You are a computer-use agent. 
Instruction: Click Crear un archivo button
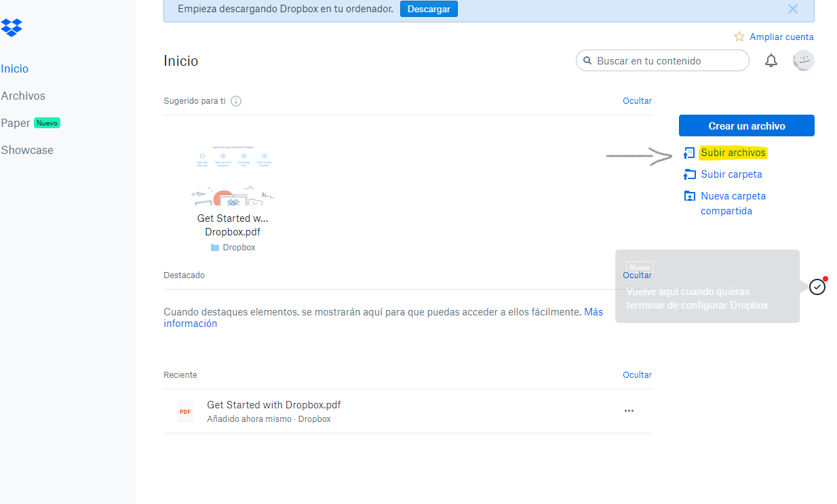[x=747, y=125]
